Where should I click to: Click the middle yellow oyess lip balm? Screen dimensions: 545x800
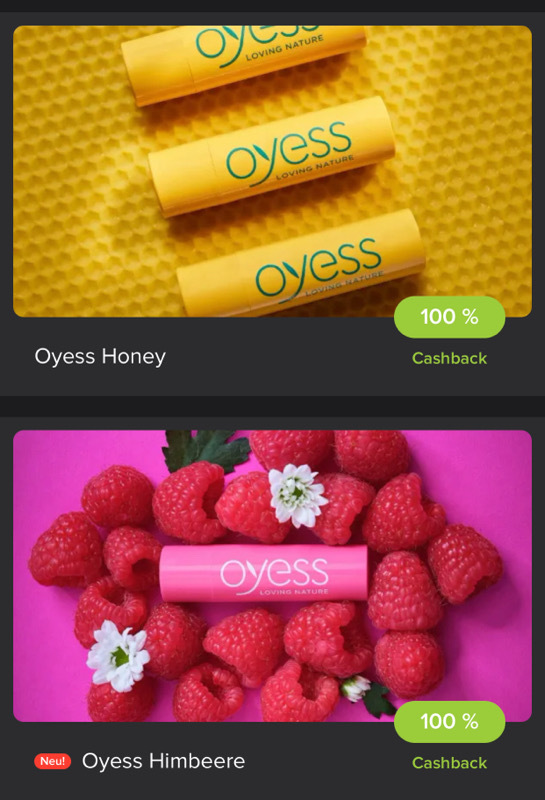click(x=271, y=156)
